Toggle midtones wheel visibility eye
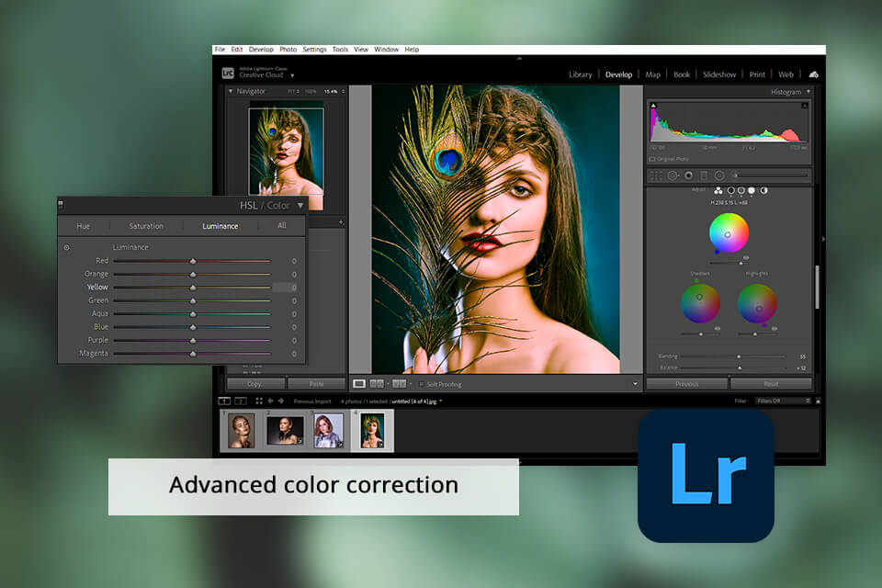Screen dimensions: 882x588 (x=746, y=257)
